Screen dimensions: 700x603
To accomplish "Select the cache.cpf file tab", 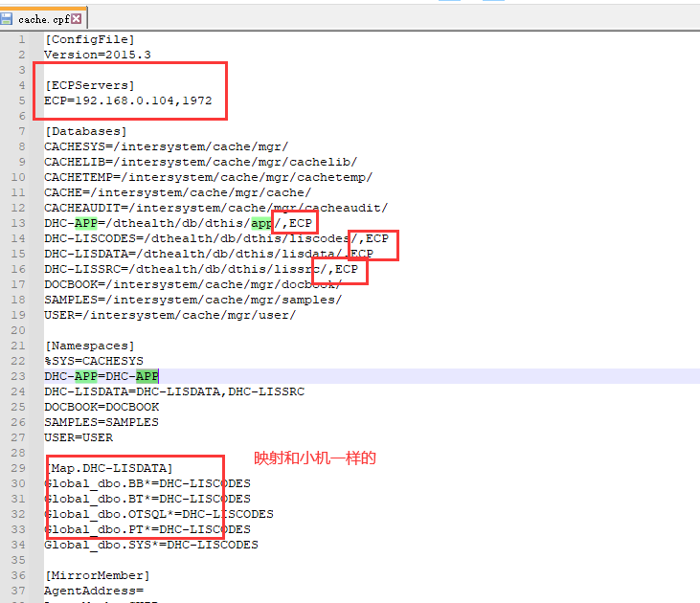I will click(43, 19).
